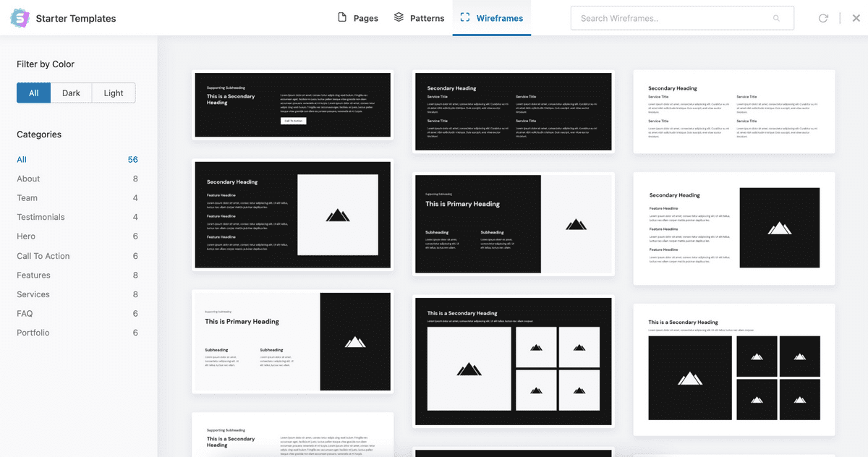Enable the Dark color filter
The width and height of the screenshot is (868, 457).
(71, 93)
